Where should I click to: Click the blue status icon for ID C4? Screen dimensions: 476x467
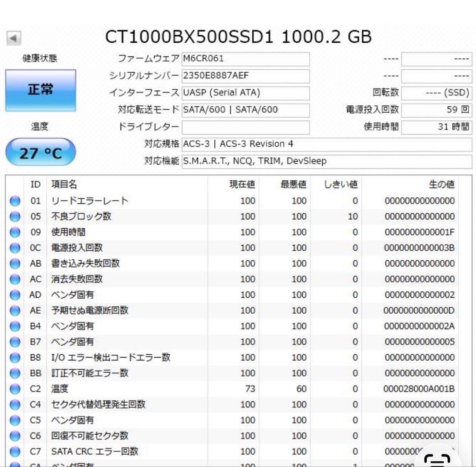point(15,404)
